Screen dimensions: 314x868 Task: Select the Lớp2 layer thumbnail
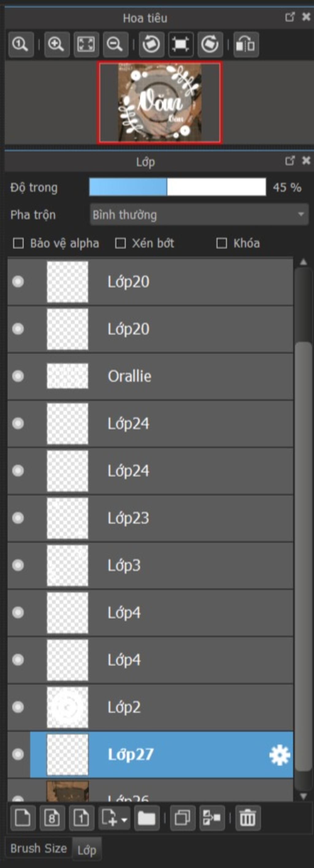coord(67,707)
